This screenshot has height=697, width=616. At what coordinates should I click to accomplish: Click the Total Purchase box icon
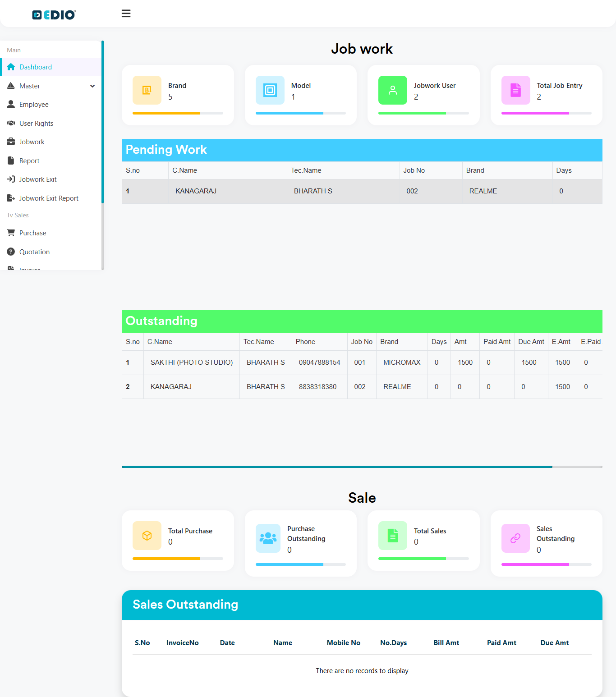147,536
